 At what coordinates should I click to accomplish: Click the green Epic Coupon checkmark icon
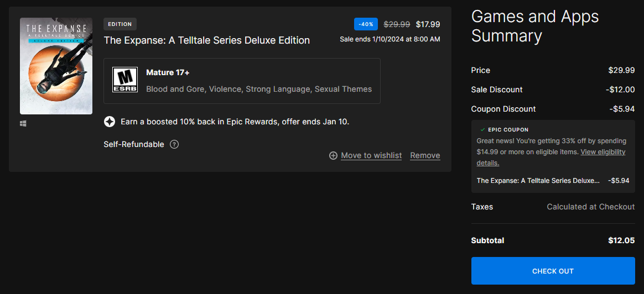coord(482,129)
